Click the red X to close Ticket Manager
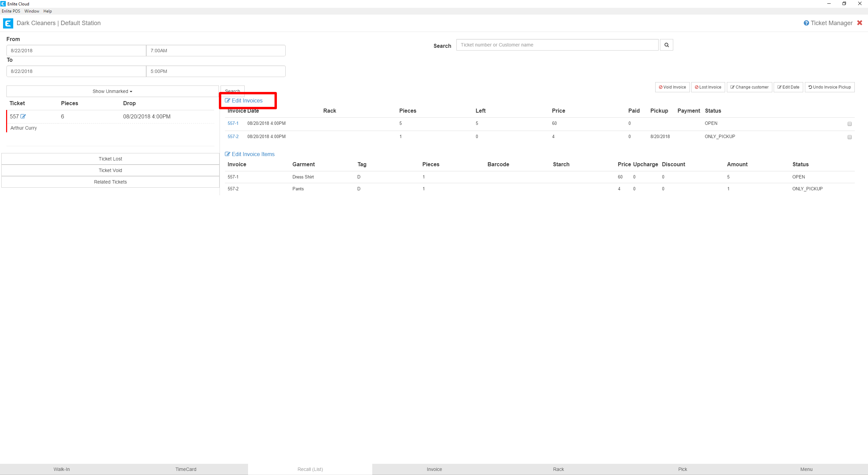 [x=860, y=23]
